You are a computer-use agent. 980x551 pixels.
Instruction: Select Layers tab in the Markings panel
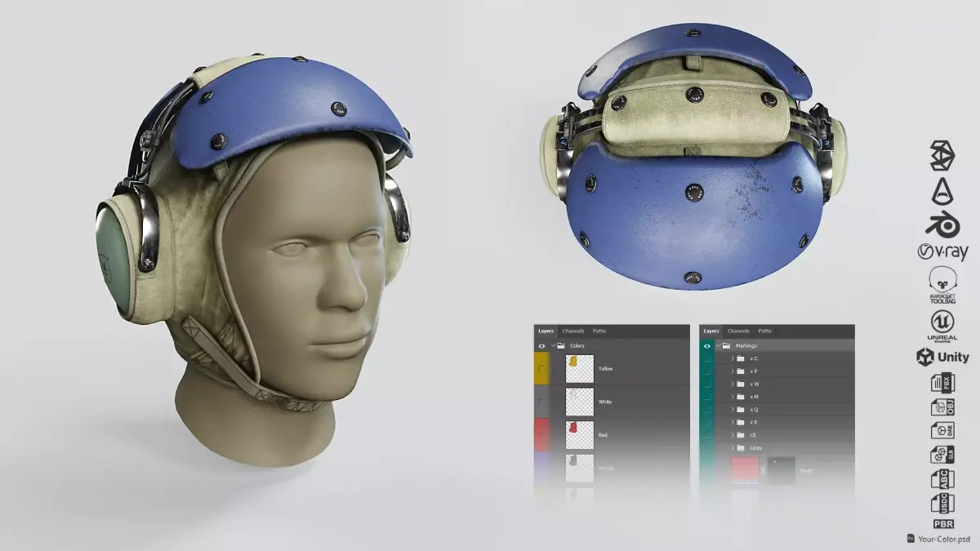click(x=711, y=331)
